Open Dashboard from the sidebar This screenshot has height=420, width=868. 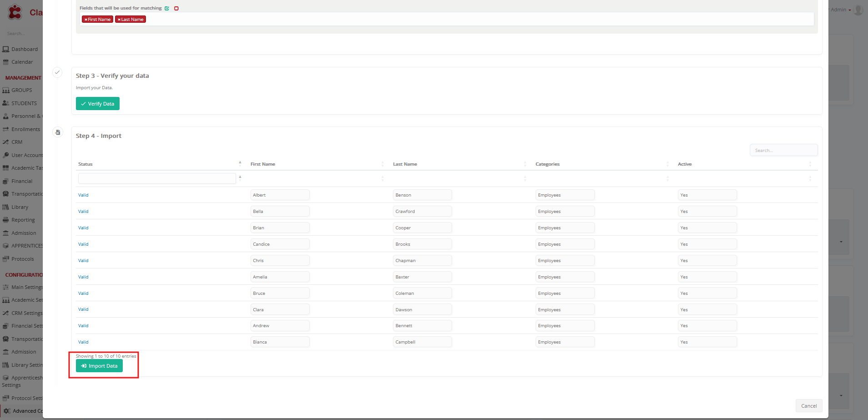pyautogui.click(x=25, y=49)
